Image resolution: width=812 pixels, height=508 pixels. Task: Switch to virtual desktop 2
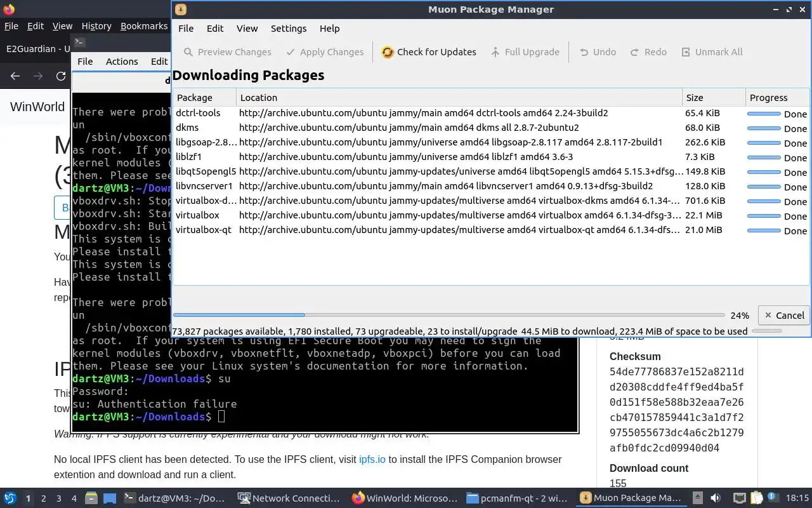click(44, 498)
